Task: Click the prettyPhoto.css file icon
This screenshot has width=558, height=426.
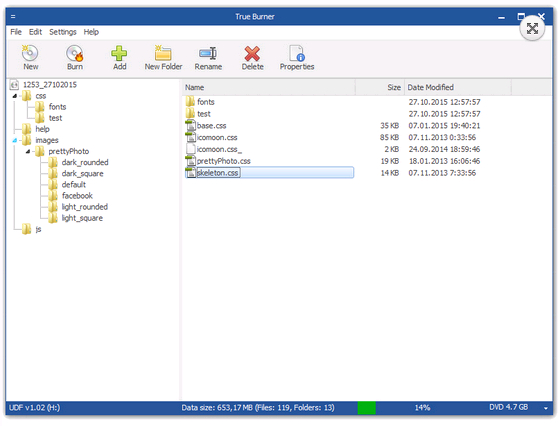Action: (191, 161)
